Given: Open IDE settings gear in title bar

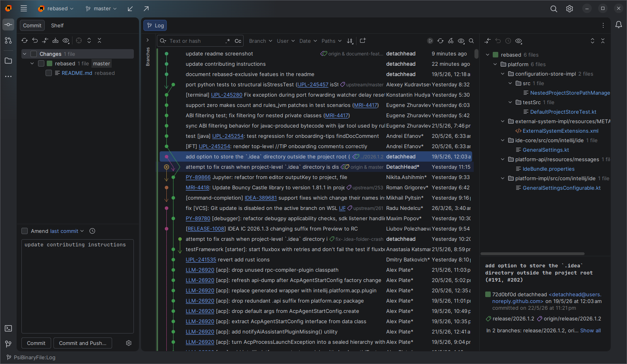Looking at the screenshot, I should 570,9.
